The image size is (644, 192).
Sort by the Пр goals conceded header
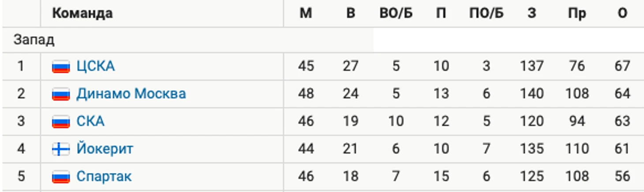pos(577,14)
